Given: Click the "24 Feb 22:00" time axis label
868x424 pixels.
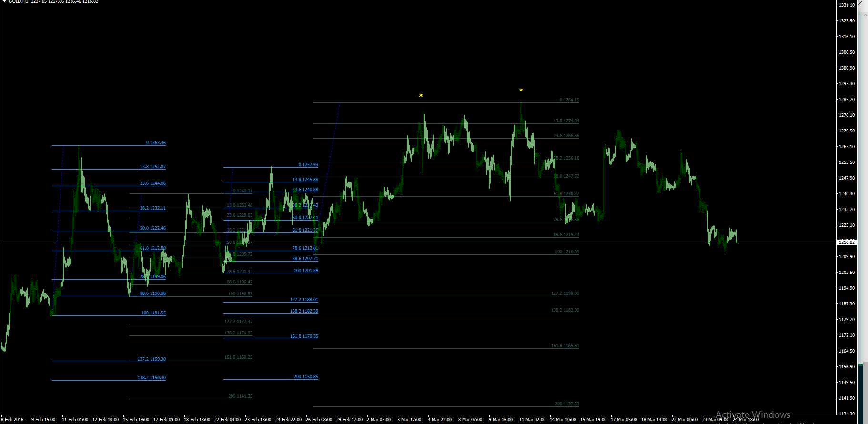Looking at the screenshot, I should click(x=289, y=420).
